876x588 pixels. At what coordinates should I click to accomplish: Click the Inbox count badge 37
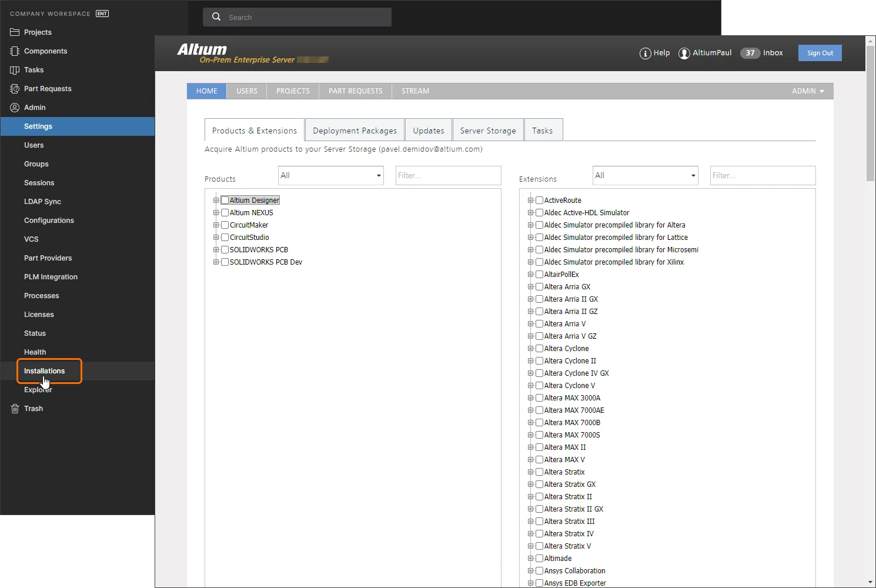pos(750,53)
